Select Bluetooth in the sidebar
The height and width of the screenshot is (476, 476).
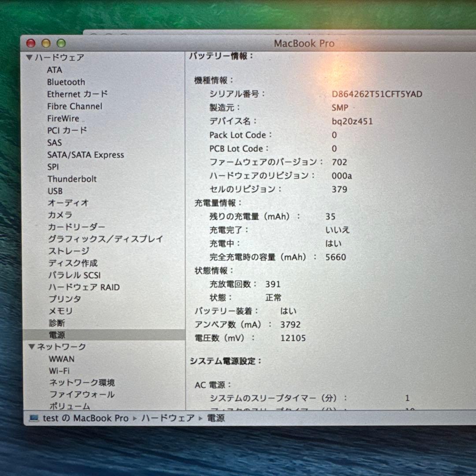click(x=66, y=82)
